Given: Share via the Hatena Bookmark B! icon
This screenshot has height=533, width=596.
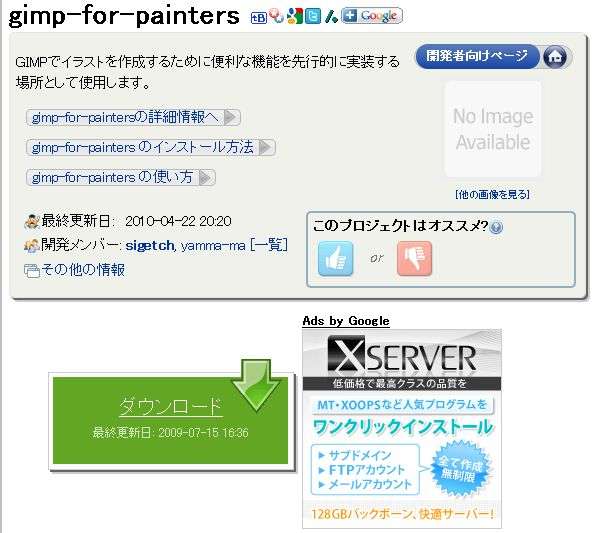Looking at the screenshot, I should click(259, 17).
